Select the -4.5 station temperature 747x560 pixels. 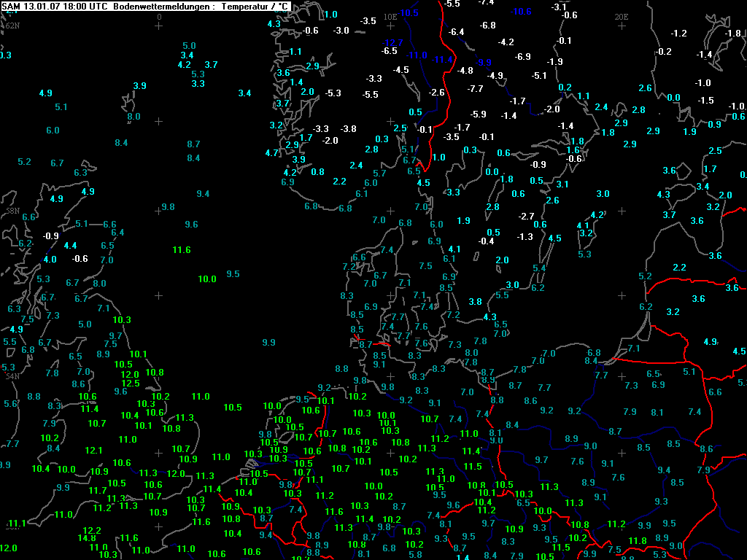(401, 69)
